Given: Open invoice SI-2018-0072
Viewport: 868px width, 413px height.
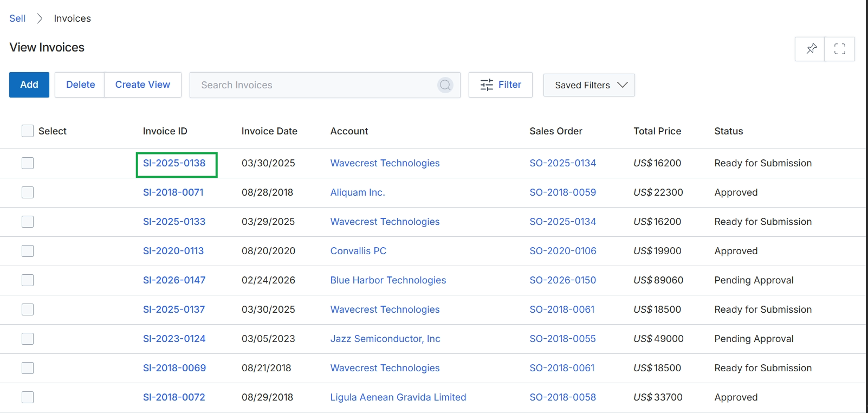Looking at the screenshot, I should [x=174, y=397].
